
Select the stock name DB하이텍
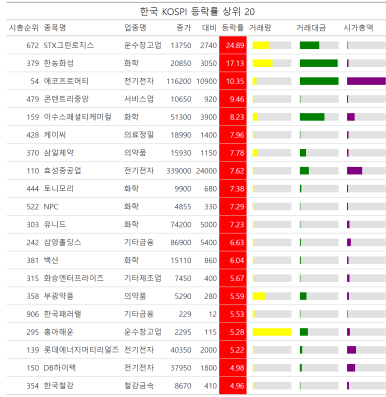click(60, 368)
